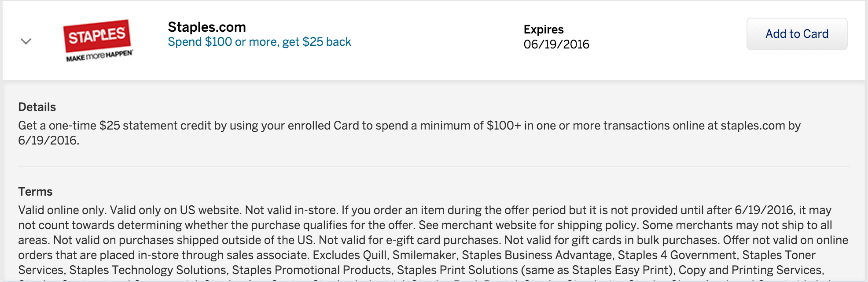868x282 pixels.
Task: Open 'Spend $100 or more, get $25 back' link
Action: pyautogui.click(x=259, y=42)
